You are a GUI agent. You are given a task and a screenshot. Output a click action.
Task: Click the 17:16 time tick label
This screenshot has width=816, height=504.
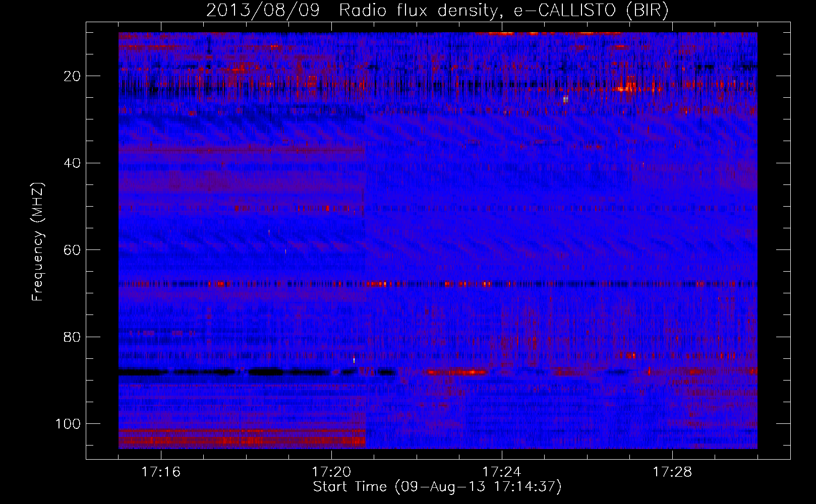161,472
